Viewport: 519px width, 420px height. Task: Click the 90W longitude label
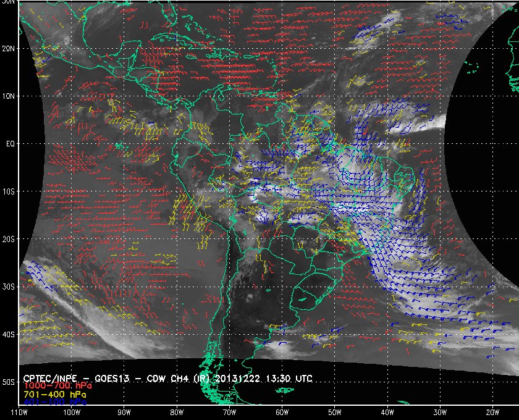124,413
